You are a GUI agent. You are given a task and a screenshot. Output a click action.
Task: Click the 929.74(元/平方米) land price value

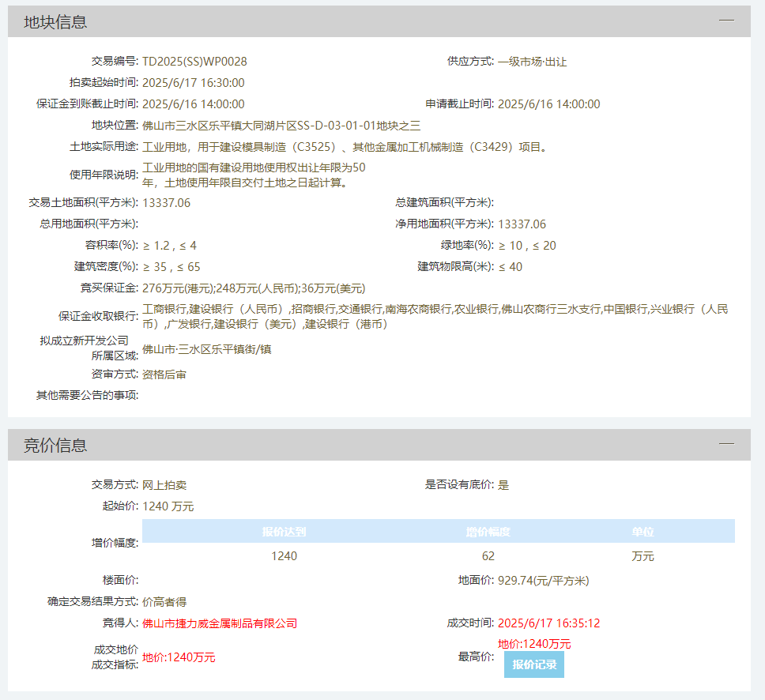[543, 581]
